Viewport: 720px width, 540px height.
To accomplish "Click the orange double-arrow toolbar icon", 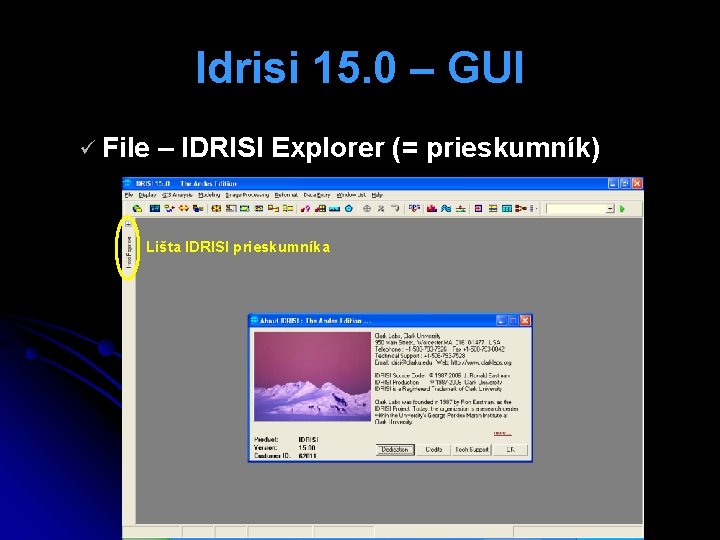I will point(184,208).
